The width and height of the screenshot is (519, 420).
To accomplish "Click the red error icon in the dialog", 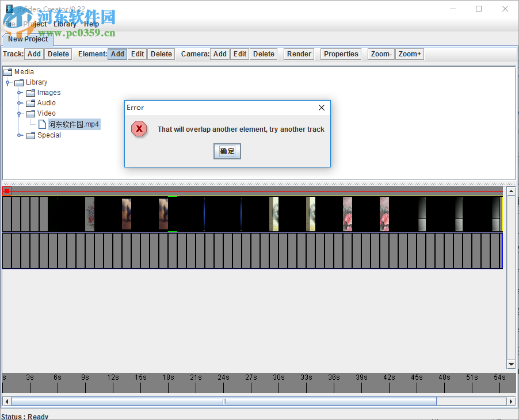I will pos(139,129).
